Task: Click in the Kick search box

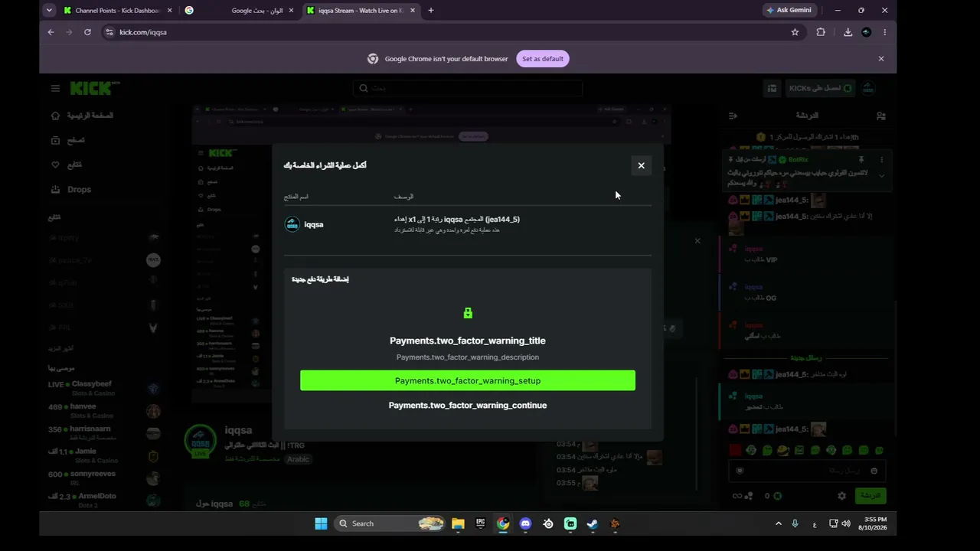Action: (468, 88)
